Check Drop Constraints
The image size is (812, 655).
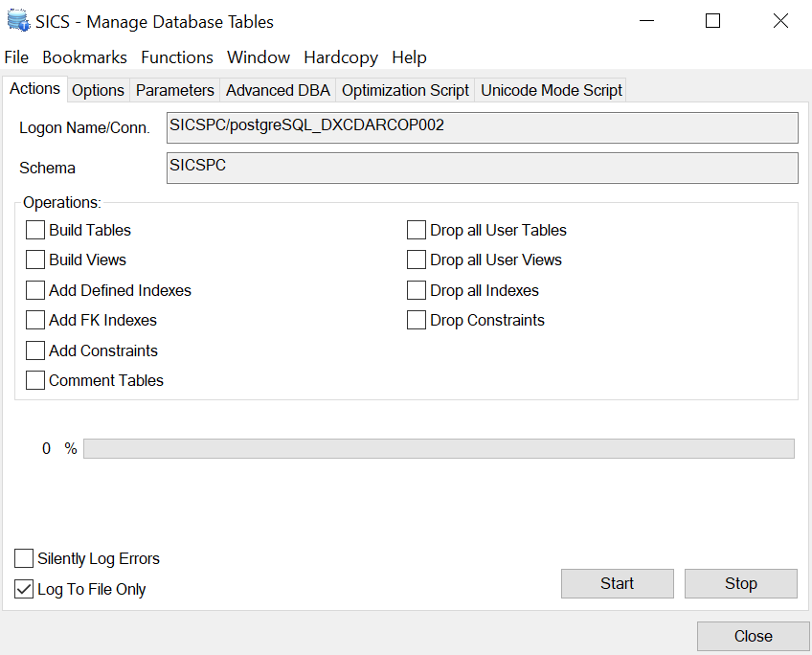(417, 320)
